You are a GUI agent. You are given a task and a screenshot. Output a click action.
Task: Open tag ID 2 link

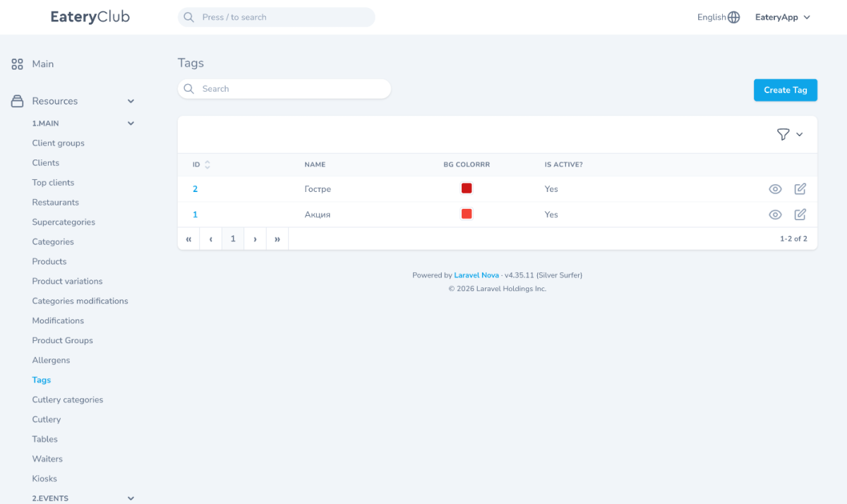click(196, 189)
